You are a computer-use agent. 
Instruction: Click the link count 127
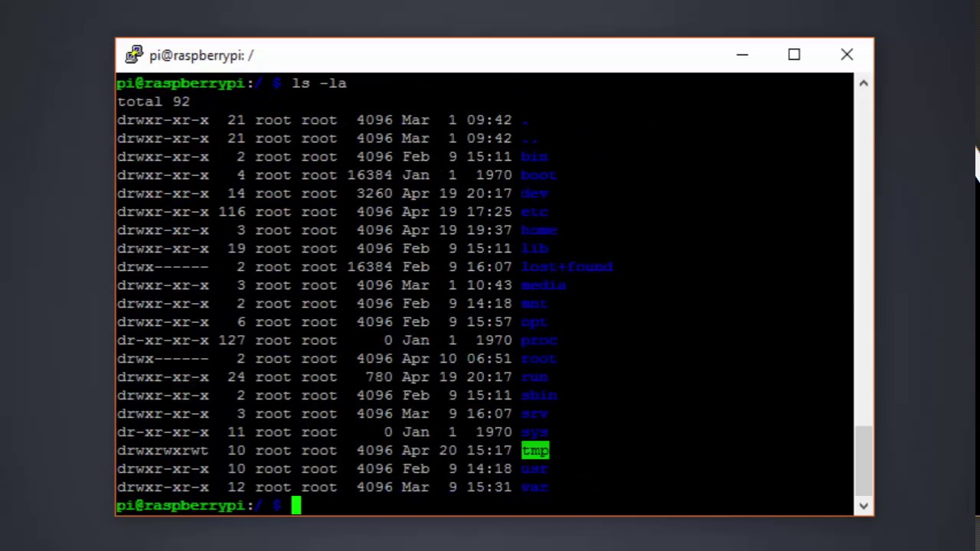tap(232, 340)
